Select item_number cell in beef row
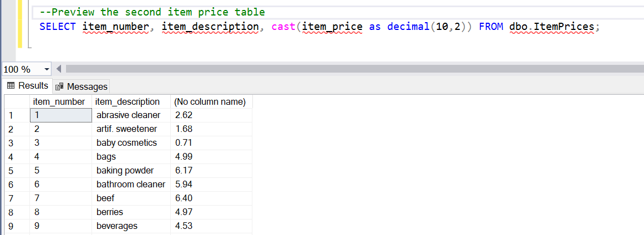The height and width of the screenshot is (235, 644). coord(61,198)
